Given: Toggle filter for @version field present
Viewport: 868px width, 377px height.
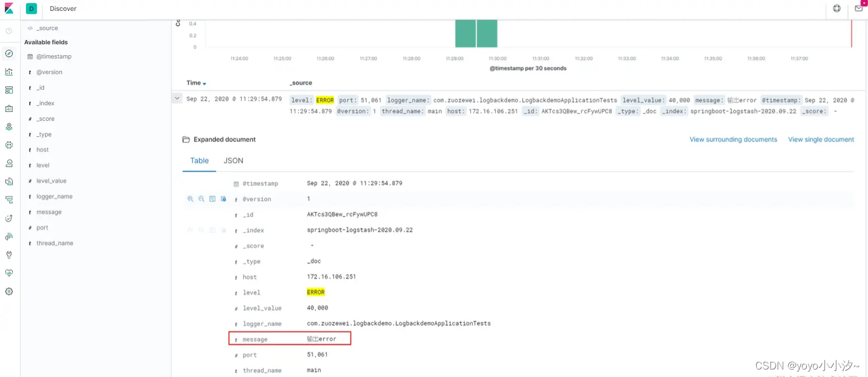Looking at the screenshot, I should coord(223,199).
